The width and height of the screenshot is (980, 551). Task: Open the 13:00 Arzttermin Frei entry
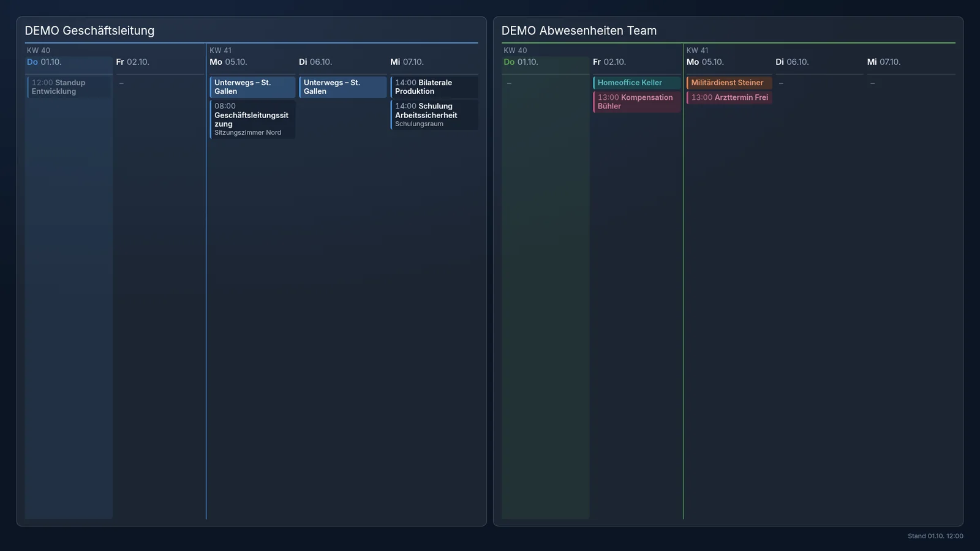729,97
